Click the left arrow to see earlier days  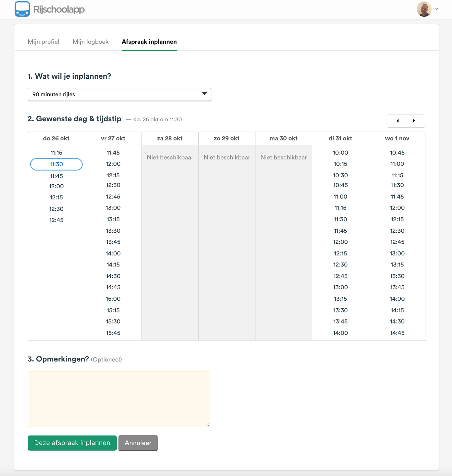point(398,121)
